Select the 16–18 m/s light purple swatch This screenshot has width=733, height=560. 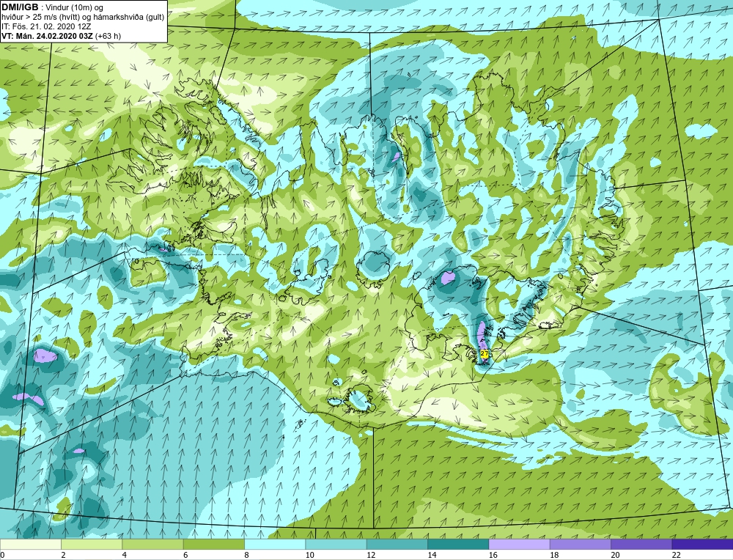point(519,544)
